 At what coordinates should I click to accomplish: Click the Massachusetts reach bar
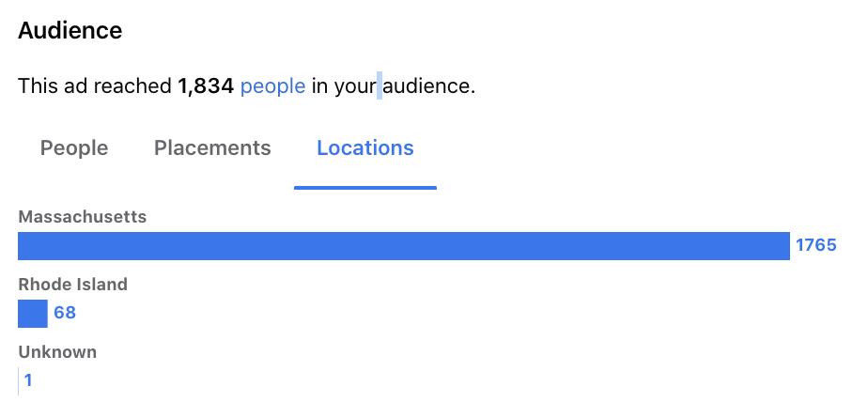(404, 246)
